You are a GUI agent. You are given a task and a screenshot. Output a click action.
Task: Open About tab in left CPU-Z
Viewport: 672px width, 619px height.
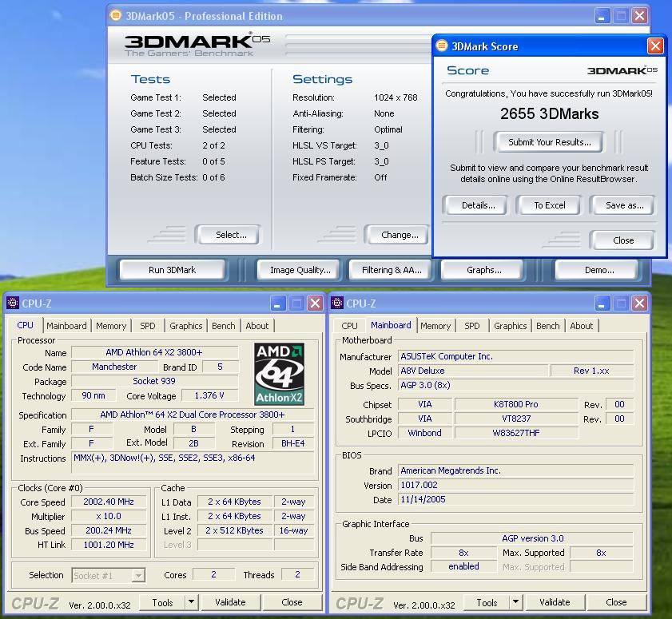point(257,326)
